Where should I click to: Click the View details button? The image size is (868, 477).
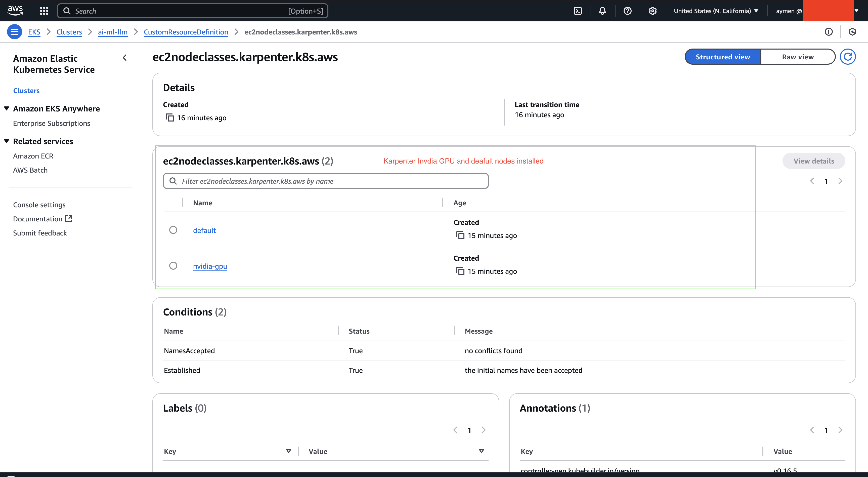tap(813, 161)
